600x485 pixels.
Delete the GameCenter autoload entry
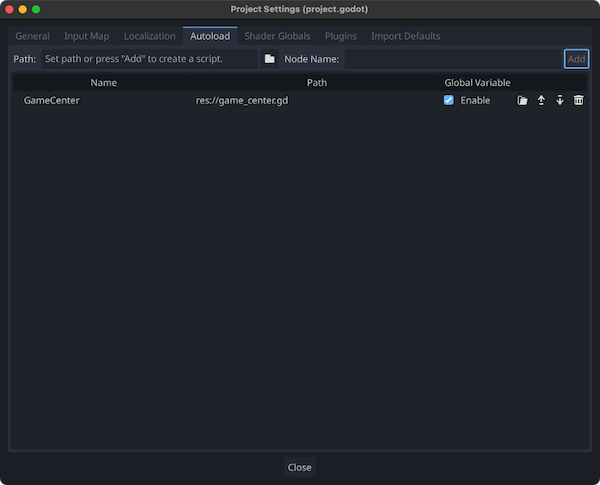coord(579,101)
